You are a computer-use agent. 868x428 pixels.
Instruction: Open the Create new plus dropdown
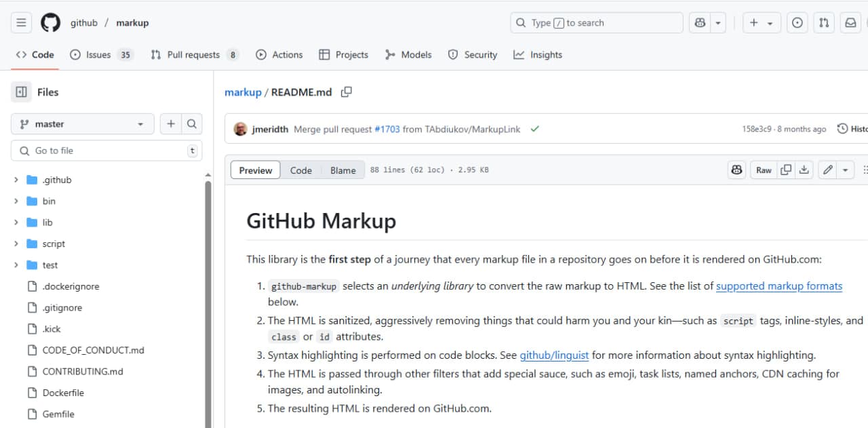[762, 22]
